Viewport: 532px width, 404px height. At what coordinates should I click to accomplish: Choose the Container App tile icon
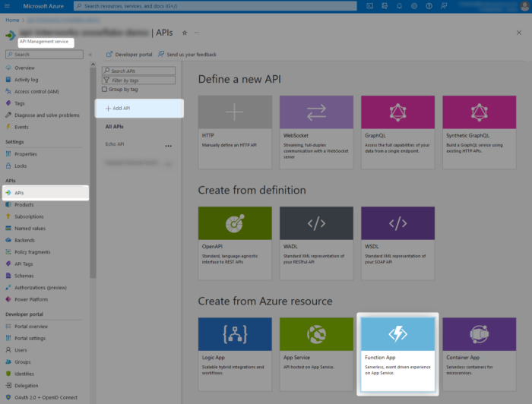[479, 334]
